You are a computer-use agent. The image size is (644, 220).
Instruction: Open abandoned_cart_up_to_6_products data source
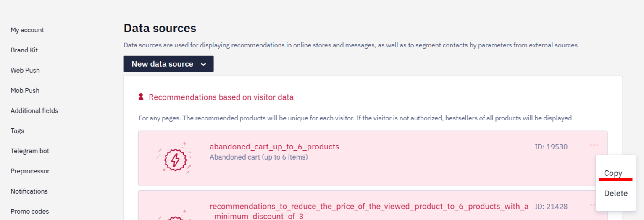[274, 147]
